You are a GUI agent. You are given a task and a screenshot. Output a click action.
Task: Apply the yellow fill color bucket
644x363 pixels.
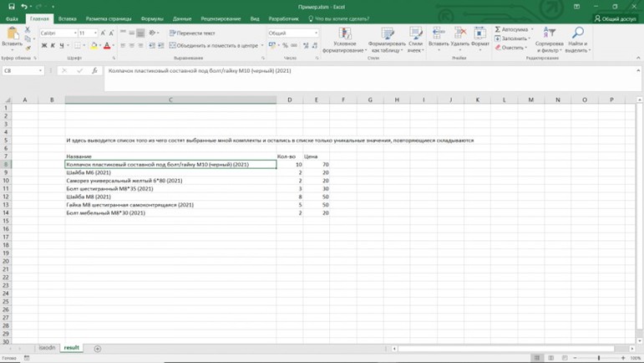coord(94,46)
